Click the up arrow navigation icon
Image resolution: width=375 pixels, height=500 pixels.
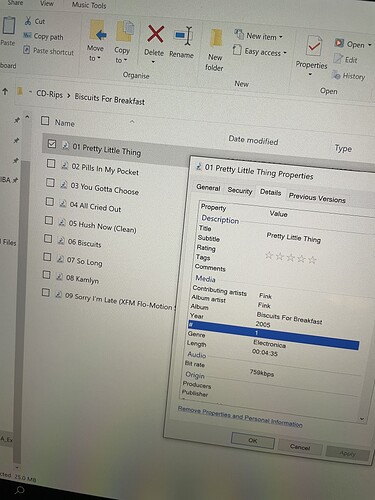tap(5, 91)
